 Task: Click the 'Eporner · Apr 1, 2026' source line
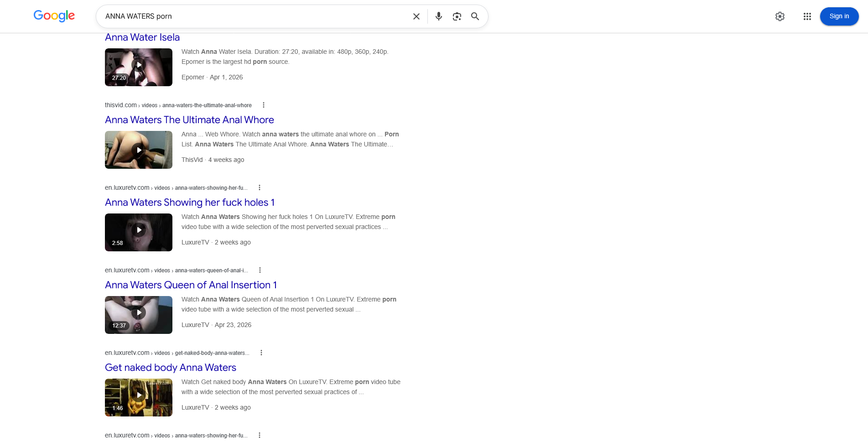[x=212, y=77]
